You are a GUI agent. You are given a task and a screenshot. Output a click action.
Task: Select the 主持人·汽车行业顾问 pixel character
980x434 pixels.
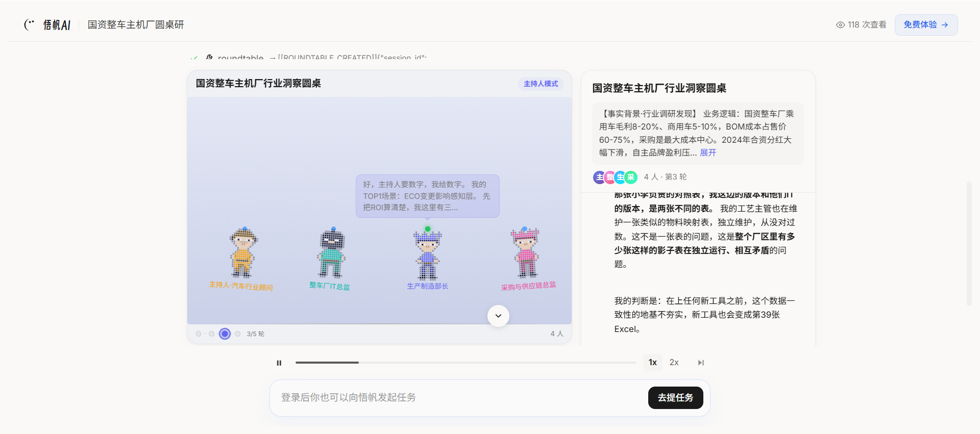(243, 253)
